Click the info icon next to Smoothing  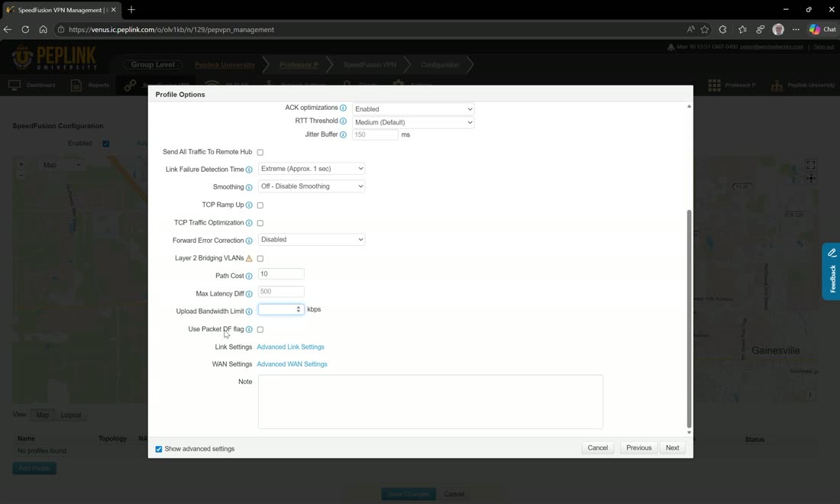tap(249, 187)
